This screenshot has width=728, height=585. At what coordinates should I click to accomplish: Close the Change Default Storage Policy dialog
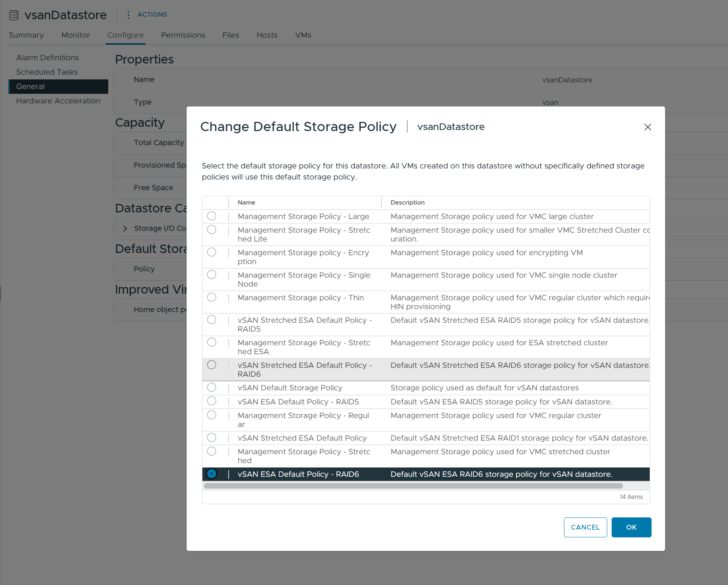coord(647,127)
